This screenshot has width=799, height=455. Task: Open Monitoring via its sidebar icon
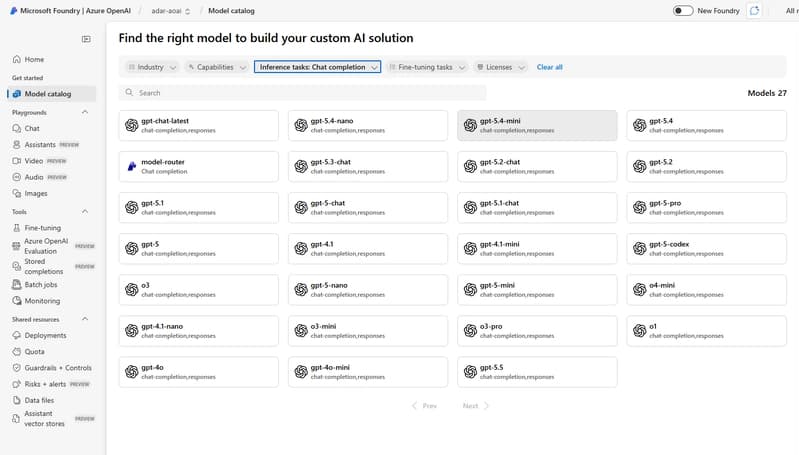(17, 301)
